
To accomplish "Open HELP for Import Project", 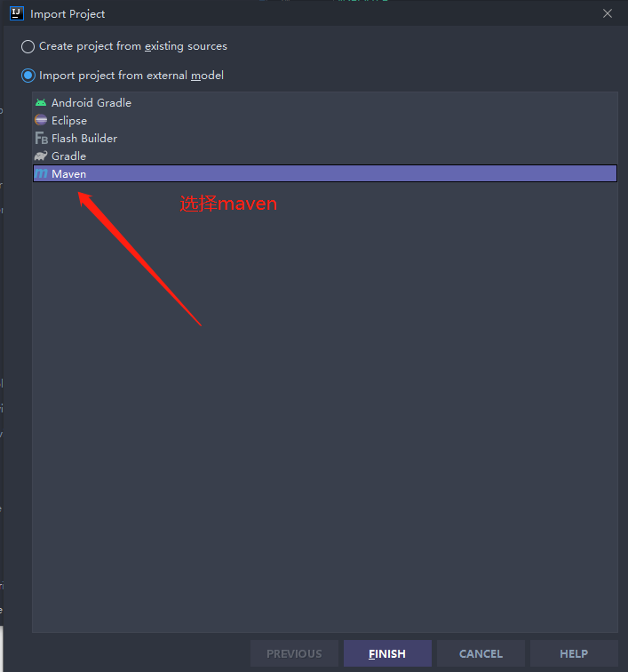I will 574,653.
